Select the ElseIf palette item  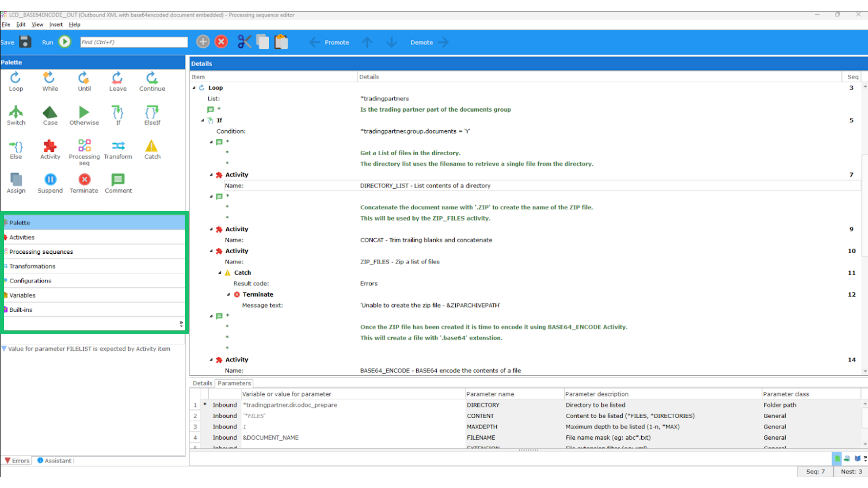click(152, 116)
